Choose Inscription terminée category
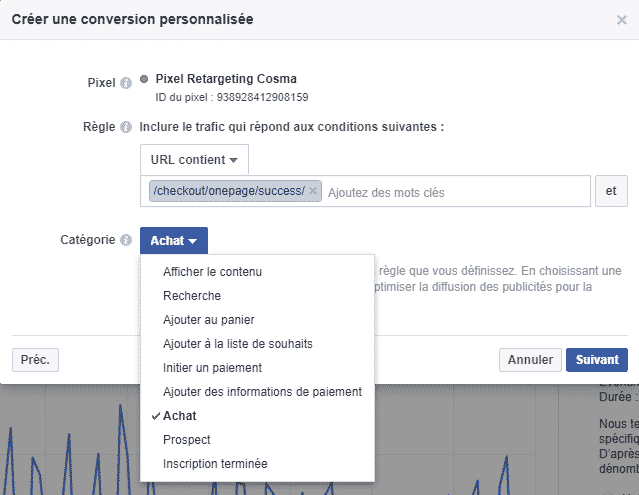Viewport: 639px width, 495px height. click(x=215, y=464)
